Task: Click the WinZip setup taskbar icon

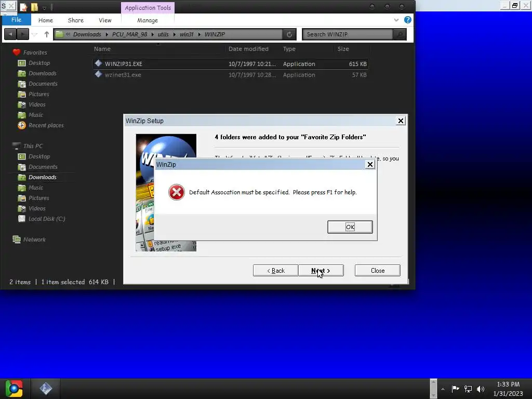Action: (46, 389)
